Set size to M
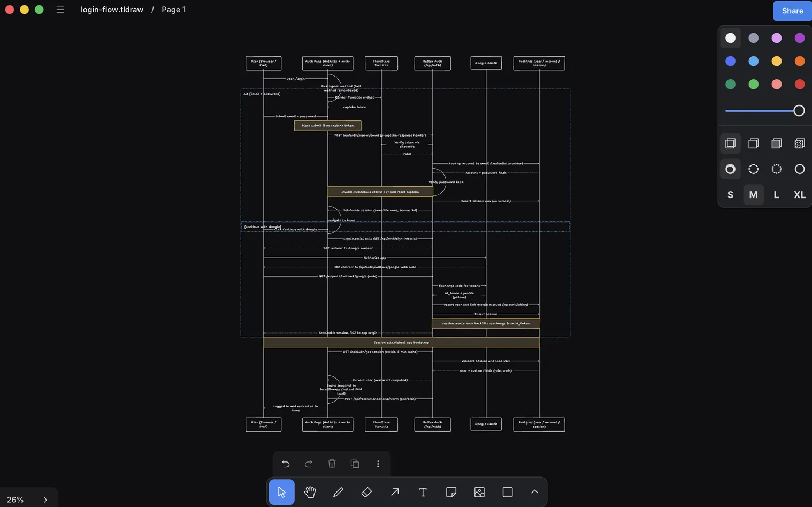This screenshot has height=507, width=812. pyautogui.click(x=753, y=195)
